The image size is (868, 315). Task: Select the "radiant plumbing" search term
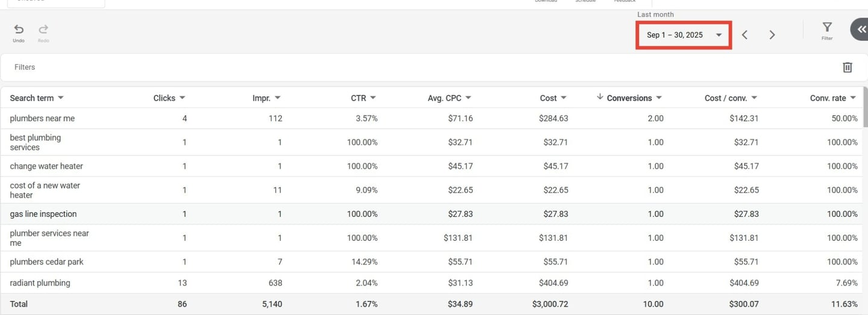click(40, 283)
